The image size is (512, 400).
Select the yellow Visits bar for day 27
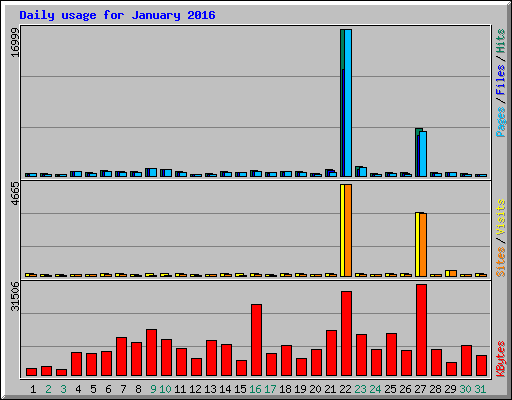pyautogui.click(x=417, y=244)
